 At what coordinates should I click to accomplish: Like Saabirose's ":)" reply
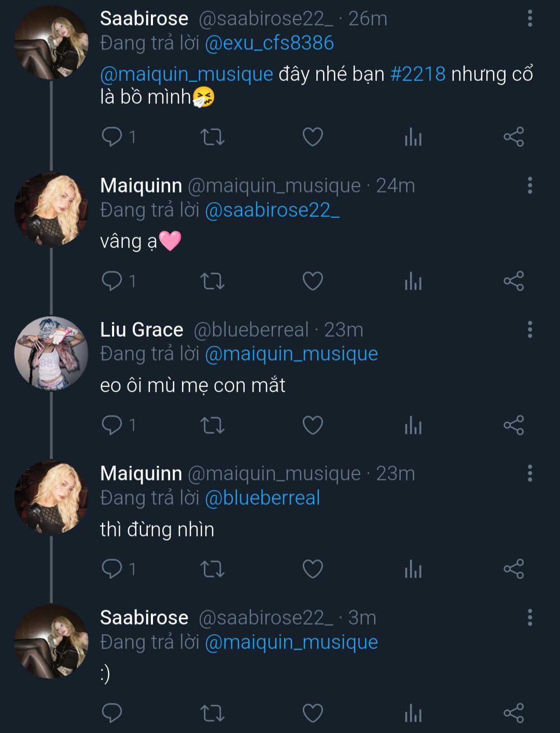coord(313,713)
